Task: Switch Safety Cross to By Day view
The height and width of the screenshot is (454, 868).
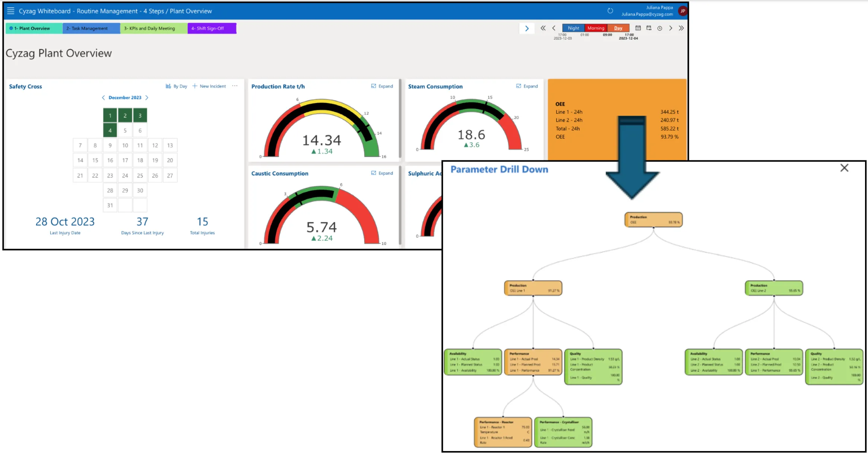Action: 176,86
